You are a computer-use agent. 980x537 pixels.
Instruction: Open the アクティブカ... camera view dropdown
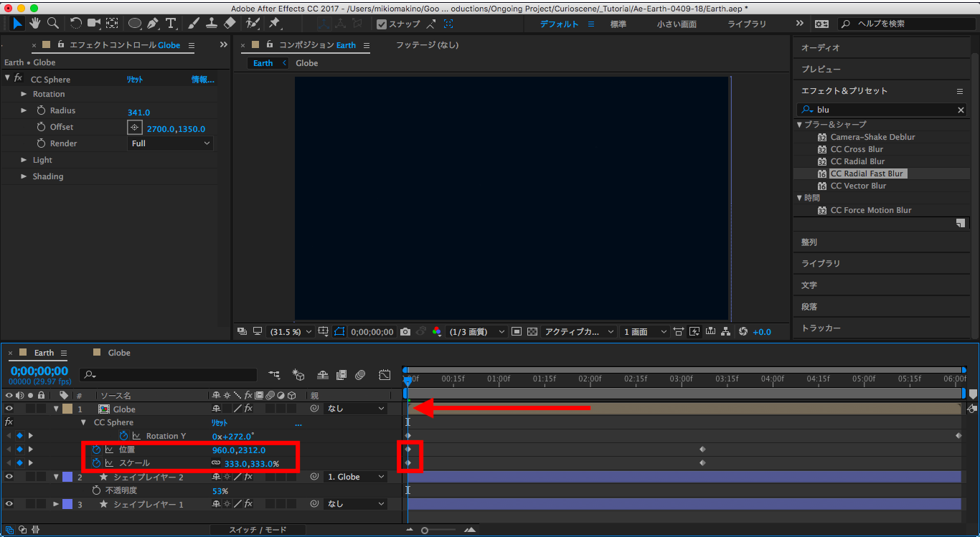(x=579, y=332)
